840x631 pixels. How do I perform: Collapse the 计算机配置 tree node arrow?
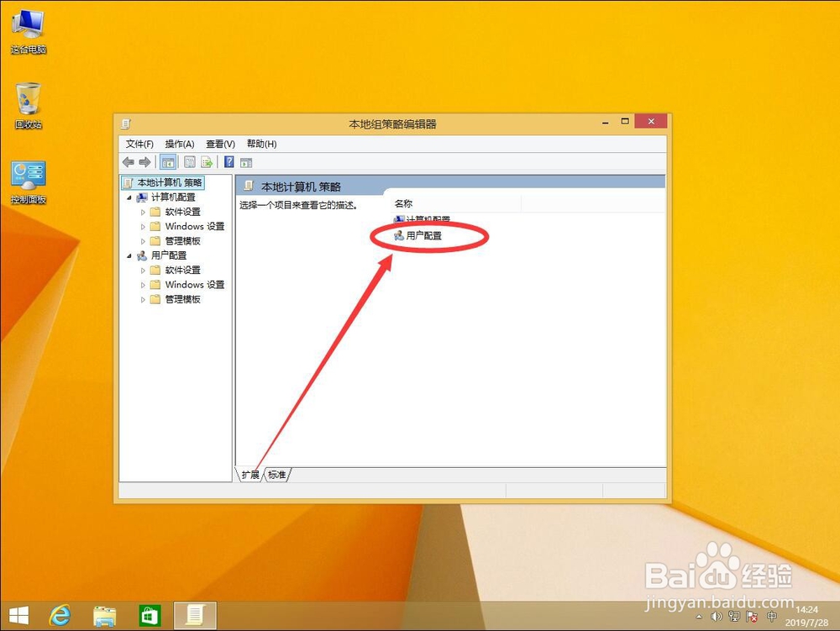tap(129, 197)
